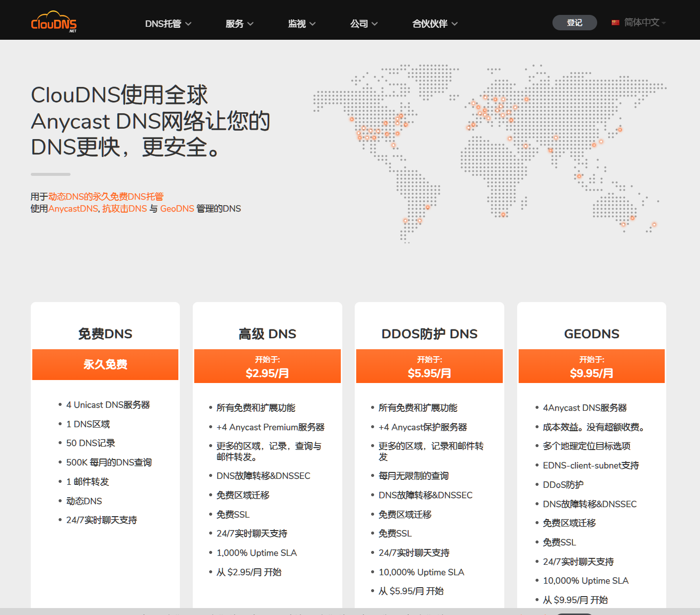The width and height of the screenshot is (700, 615).
Task: Expand the 监视 navigation menu
Action: pyautogui.click(x=302, y=24)
